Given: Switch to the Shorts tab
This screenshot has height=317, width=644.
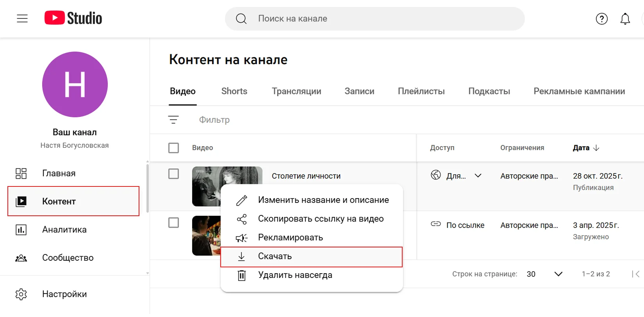Looking at the screenshot, I should 234,91.
